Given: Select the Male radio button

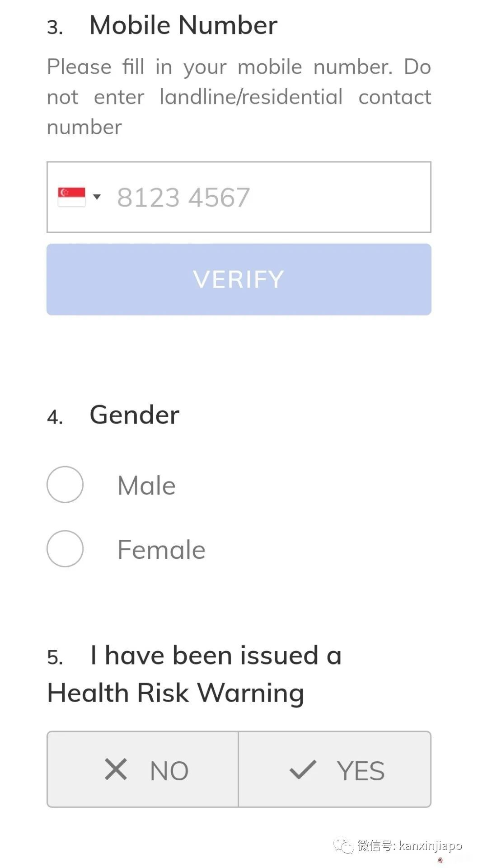Looking at the screenshot, I should tap(65, 485).
